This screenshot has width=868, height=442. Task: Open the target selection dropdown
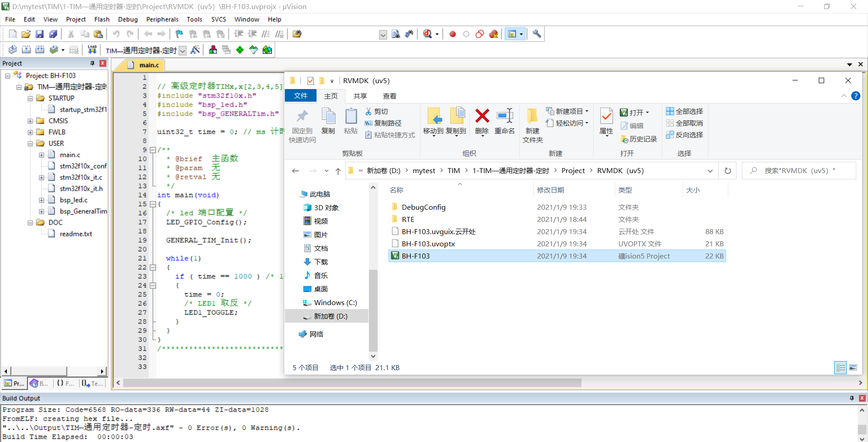(183, 50)
